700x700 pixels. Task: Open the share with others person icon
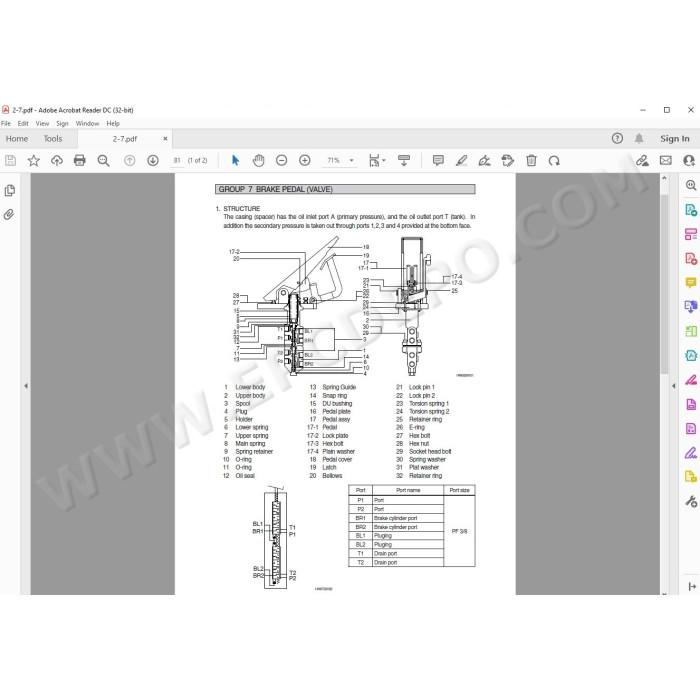pos(689,160)
